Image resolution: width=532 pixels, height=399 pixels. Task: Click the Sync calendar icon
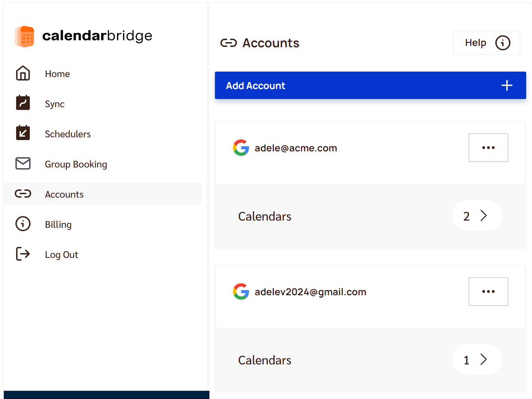(23, 102)
